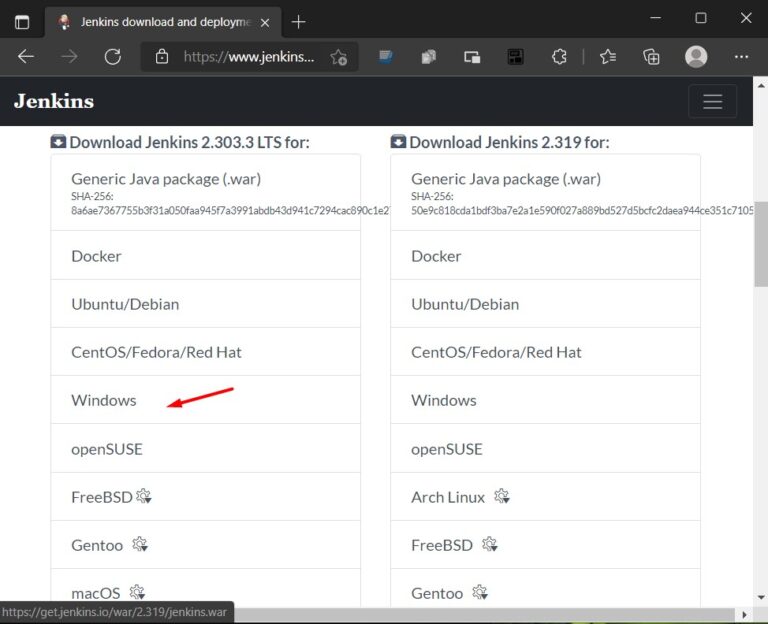This screenshot has width=768, height=624.
Task: Open a new browser tab
Action: (298, 21)
